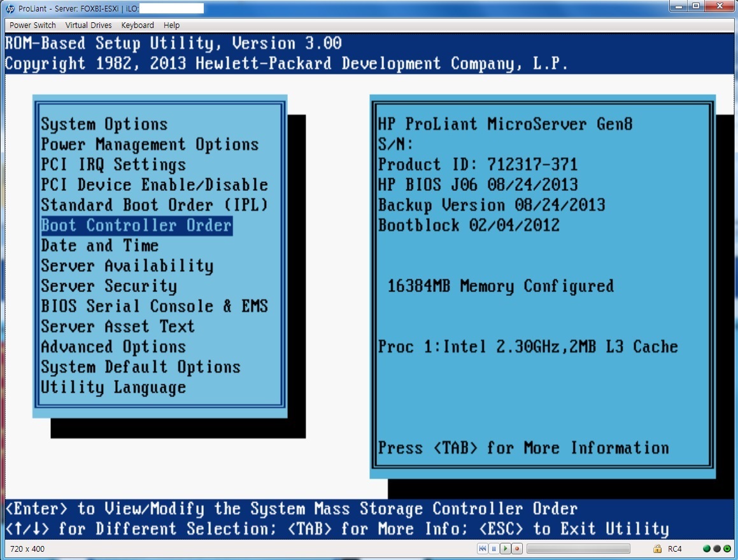Click the playback progress bar

pyautogui.click(x=578, y=549)
